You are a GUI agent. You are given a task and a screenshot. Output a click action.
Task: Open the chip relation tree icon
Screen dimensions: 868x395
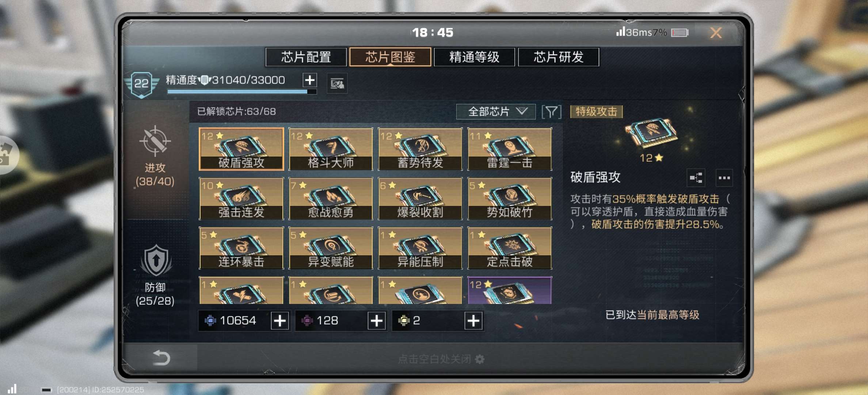click(x=696, y=178)
